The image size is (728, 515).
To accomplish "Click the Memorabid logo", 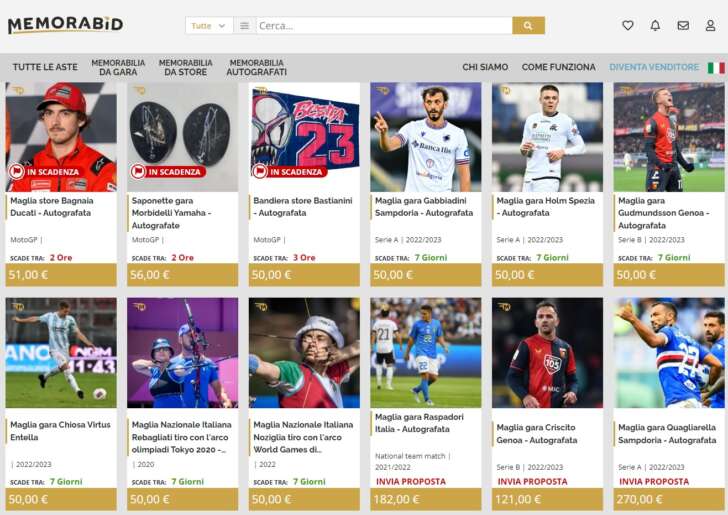I will pyautogui.click(x=65, y=25).
